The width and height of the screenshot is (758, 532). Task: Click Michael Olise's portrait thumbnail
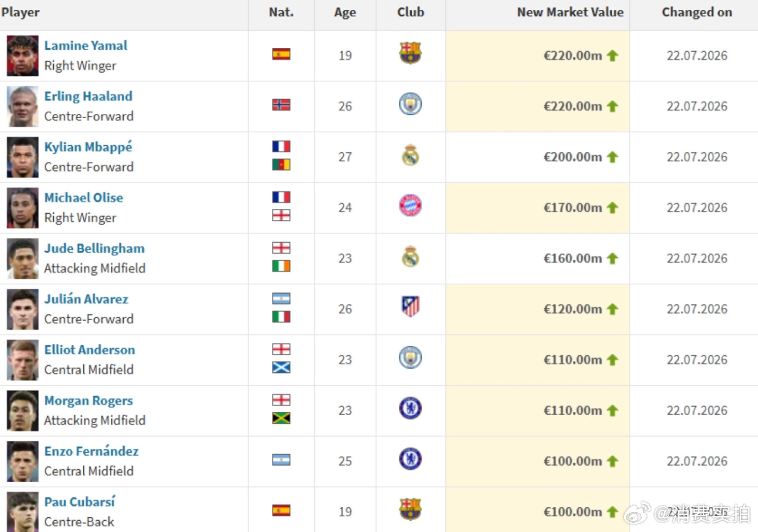23,208
